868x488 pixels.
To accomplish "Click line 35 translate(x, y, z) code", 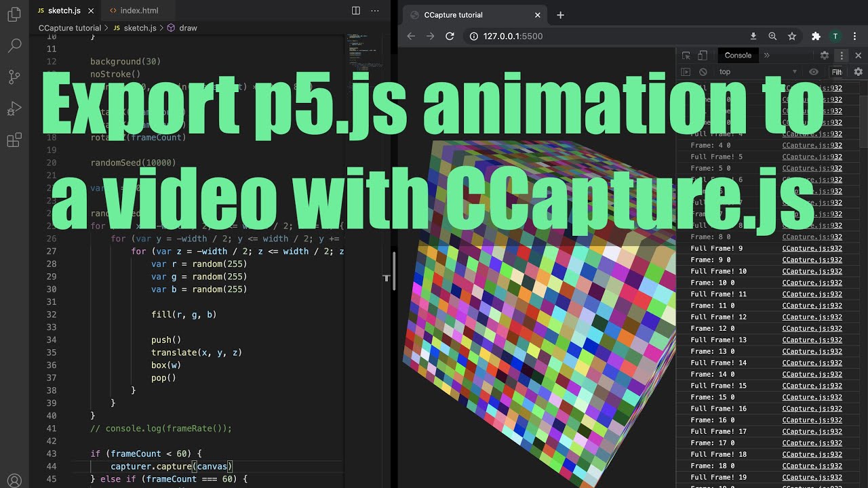I will click(197, 352).
